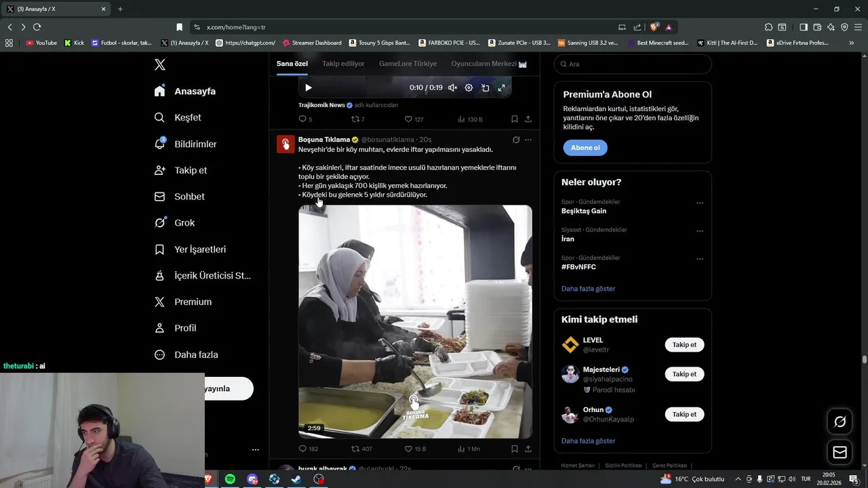868x488 pixels.
Task: Click Grok icon on Boşuna Tıklama post
Action: click(x=516, y=140)
